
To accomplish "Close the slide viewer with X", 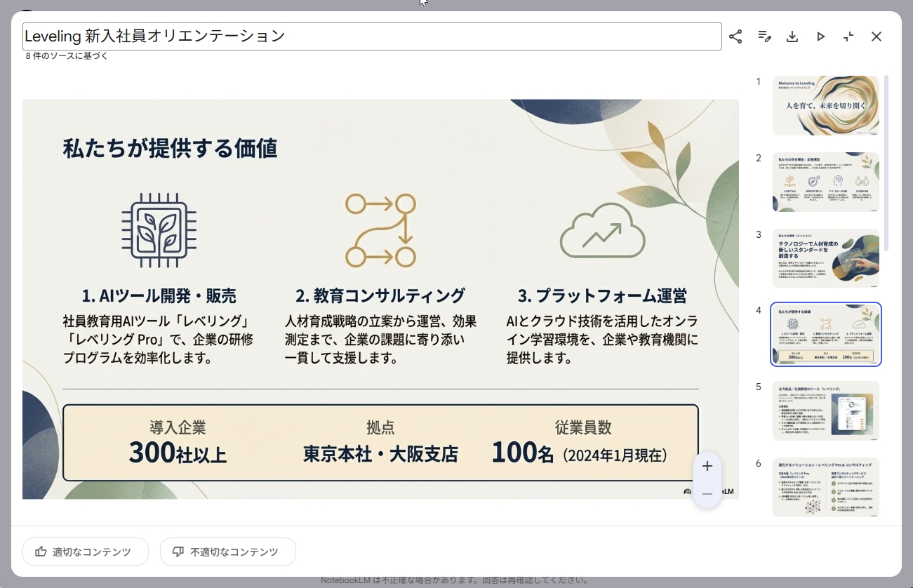I will tap(877, 36).
